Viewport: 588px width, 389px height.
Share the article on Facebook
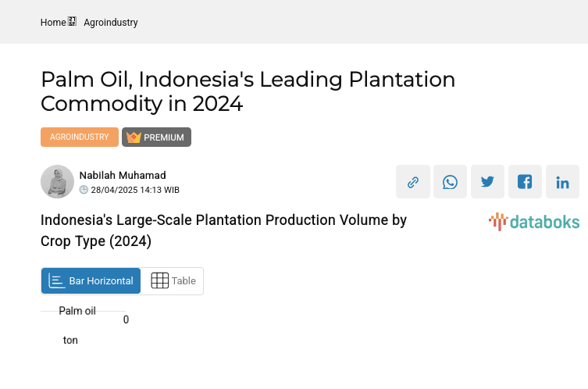tap(525, 181)
